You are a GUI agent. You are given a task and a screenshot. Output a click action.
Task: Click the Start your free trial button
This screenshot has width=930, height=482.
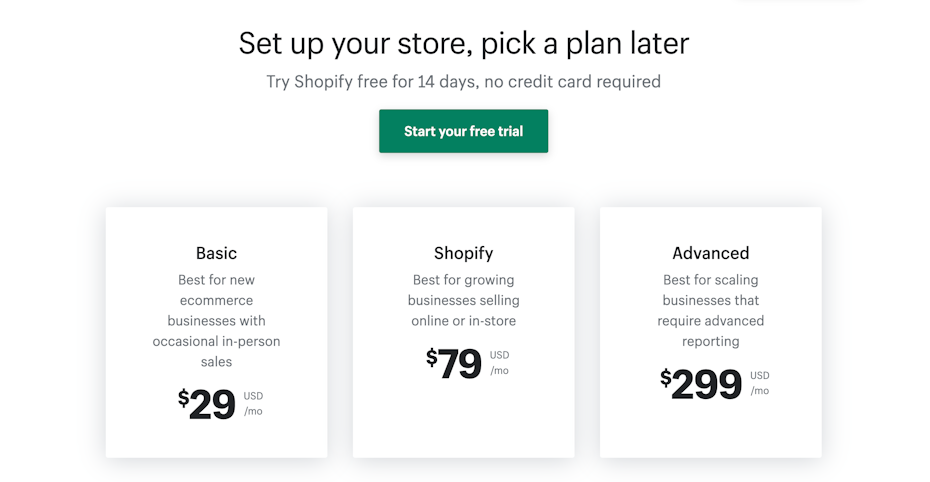[463, 131]
